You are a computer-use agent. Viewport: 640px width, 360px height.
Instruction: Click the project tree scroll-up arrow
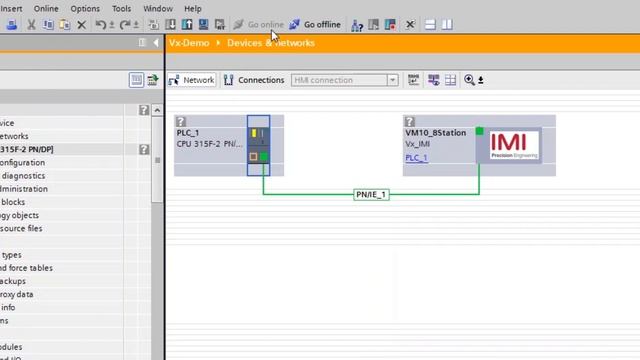(x=157, y=110)
